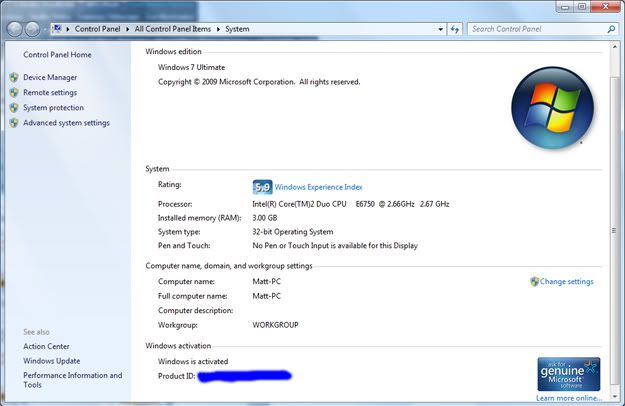Open the address bar history dropdown arrow
Image resolution: width=625 pixels, height=406 pixels.
click(x=440, y=29)
